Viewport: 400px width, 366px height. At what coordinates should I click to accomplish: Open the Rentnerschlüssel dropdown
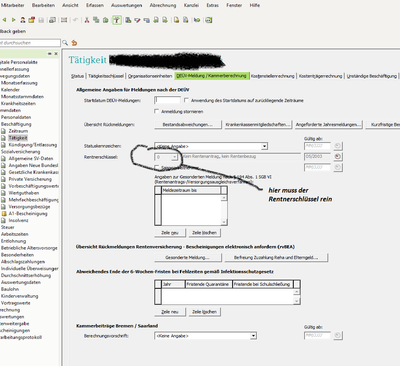click(174, 157)
